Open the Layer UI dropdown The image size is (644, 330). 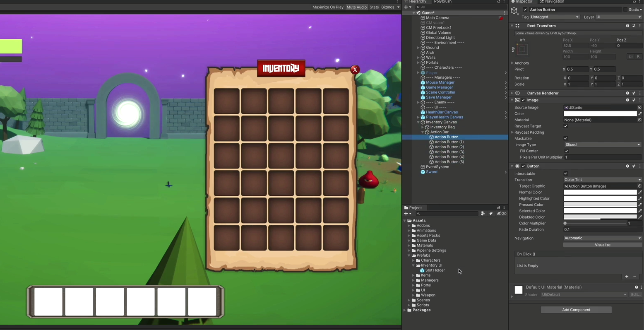click(x=619, y=17)
